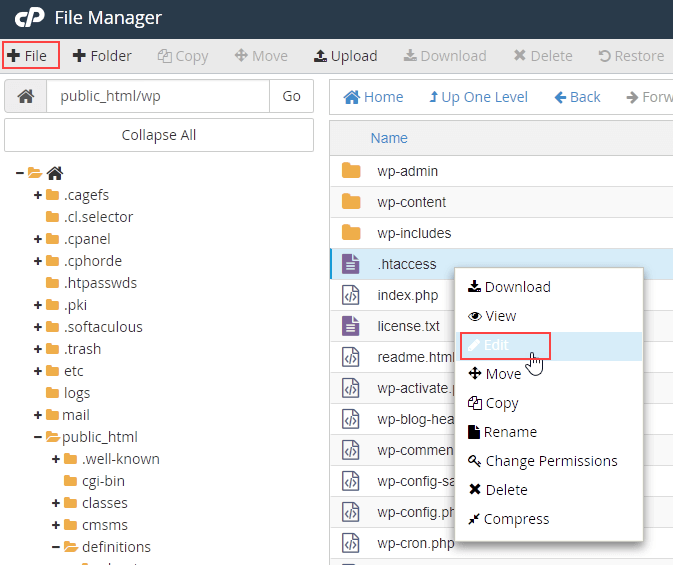Select .cl.selector in the tree
The height and width of the screenshot is (565, 673).
98,217
